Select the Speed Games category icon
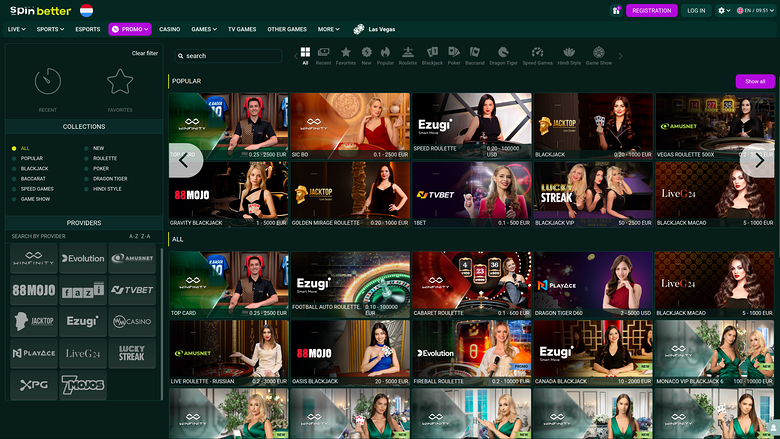This screenshot has width=780, height=439. pyautogui.click(x=537, y=56)
